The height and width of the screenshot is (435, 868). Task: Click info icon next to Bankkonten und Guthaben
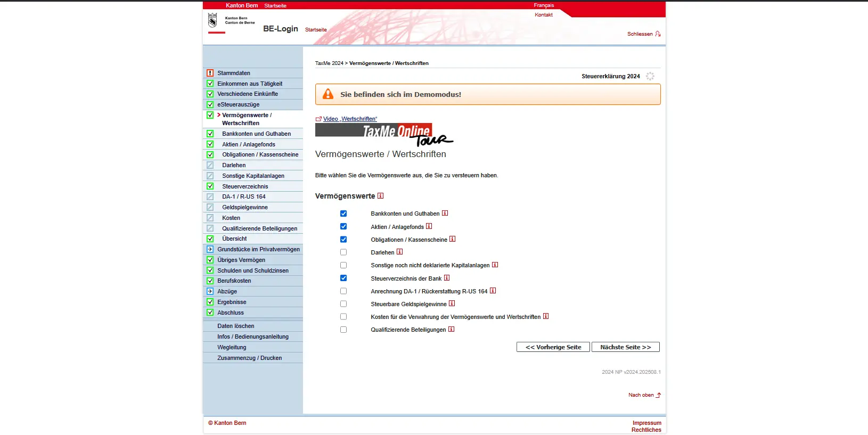pos(445,213)
